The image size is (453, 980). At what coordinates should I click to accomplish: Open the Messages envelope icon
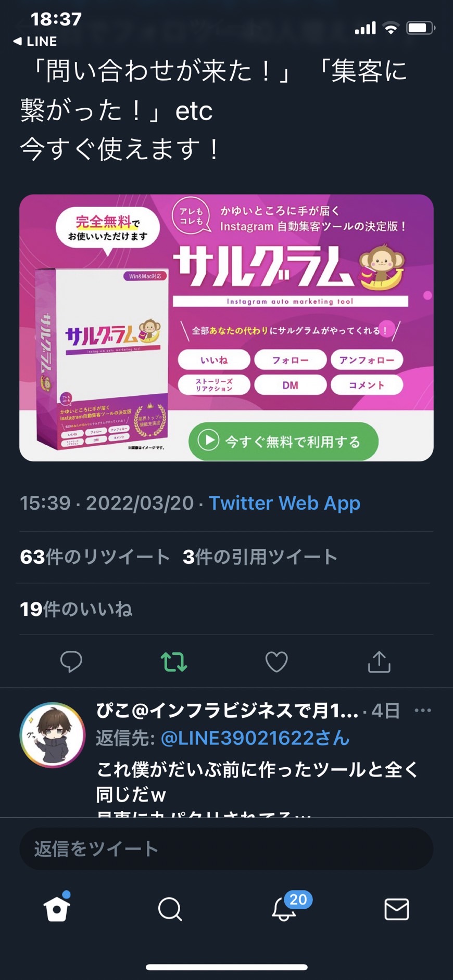(x=396, y=909)
